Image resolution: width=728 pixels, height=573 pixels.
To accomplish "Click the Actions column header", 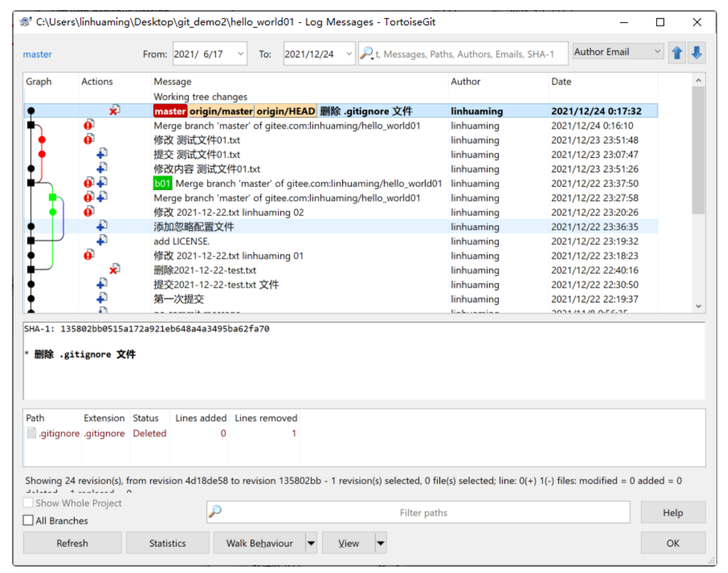I will coord(115,81).
